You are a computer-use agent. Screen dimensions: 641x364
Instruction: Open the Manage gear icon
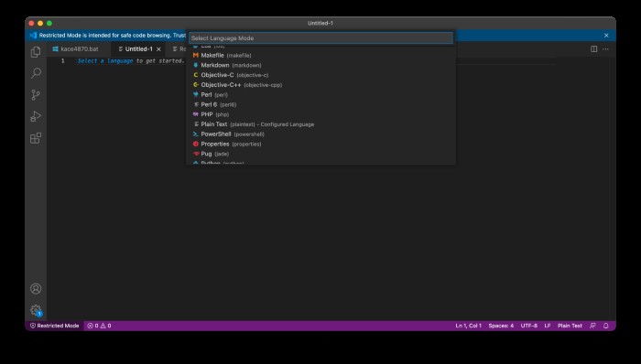36,310
